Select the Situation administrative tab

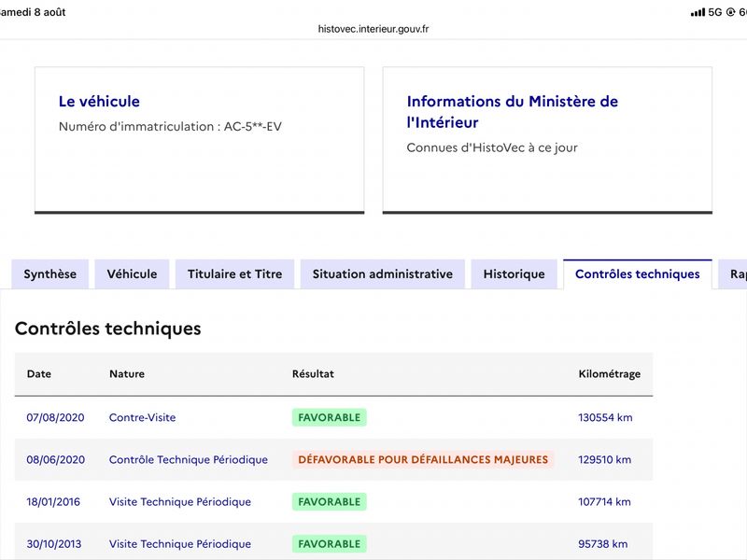click(x=383, y=274)
